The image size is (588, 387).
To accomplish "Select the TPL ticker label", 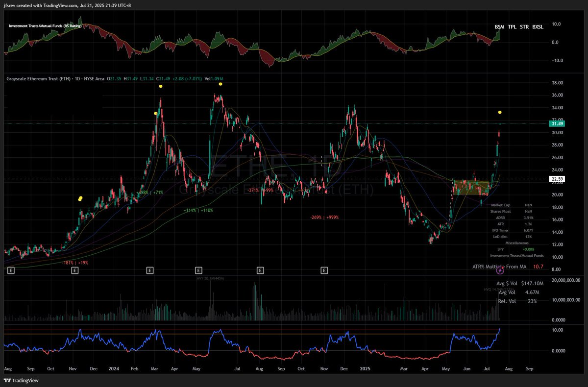I will click(512, 27).
